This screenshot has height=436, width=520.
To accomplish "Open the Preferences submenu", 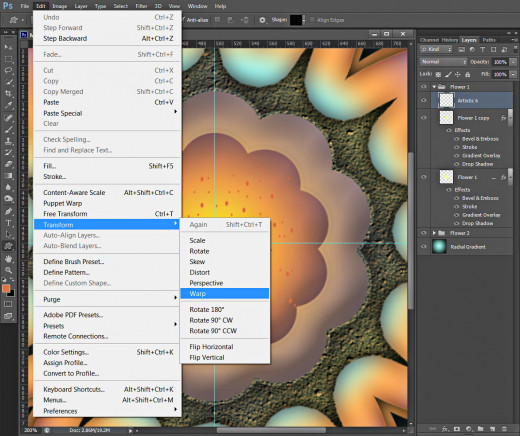I will pyautogui.click(x=107, y=411).
